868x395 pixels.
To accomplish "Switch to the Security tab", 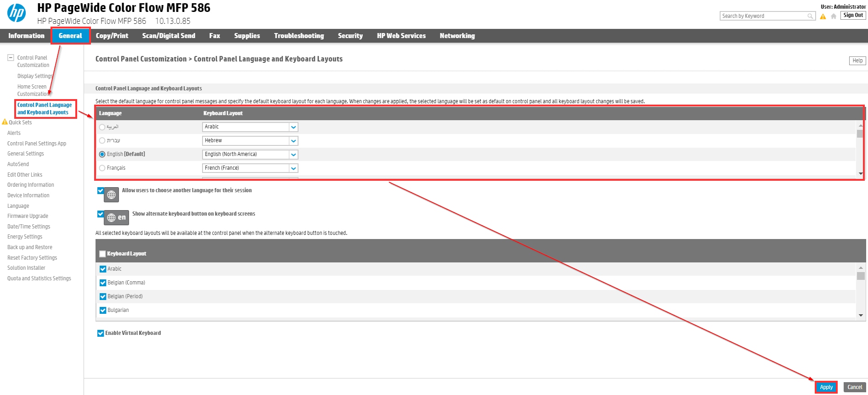I will click(350, 36).
